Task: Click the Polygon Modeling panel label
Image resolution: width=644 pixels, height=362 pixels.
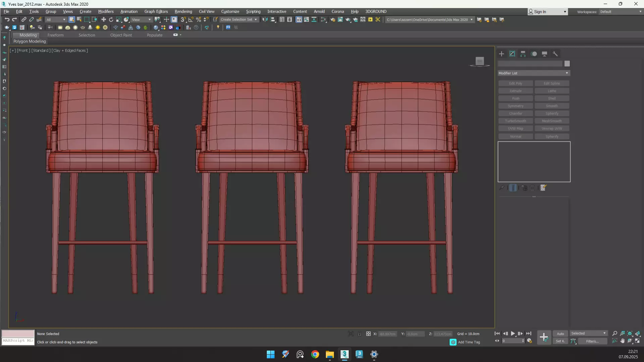Action: [x=30, y=42]
